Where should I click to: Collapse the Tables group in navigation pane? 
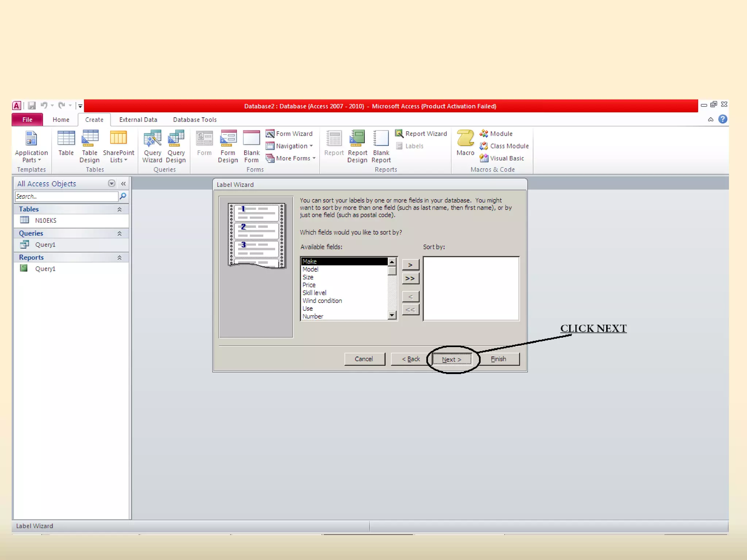(119, 209)
